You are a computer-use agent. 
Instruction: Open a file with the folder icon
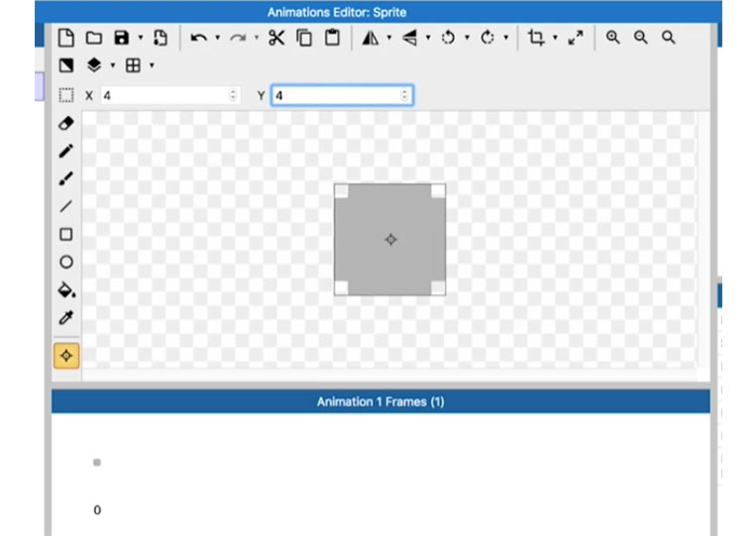click(x=93, y=38)
